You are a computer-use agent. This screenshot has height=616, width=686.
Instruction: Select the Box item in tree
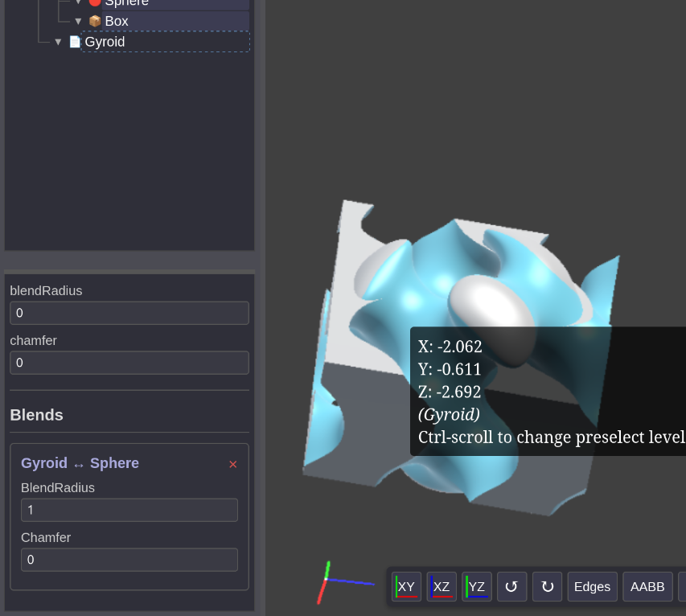(117, 21)
